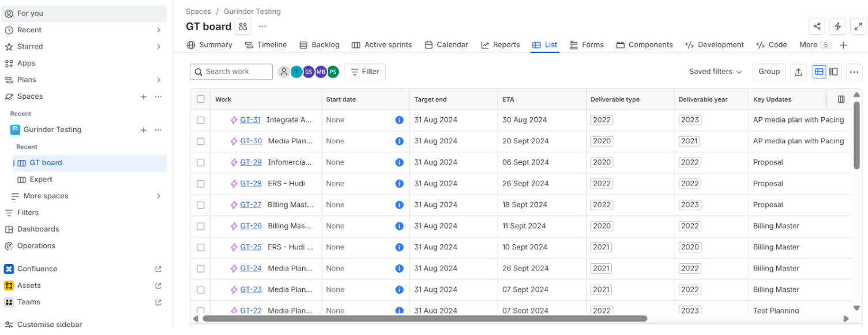The width and height of the screenshot is (868, 335).
Task: Select the checkbox on row GT-31
Action: point(200,120)
